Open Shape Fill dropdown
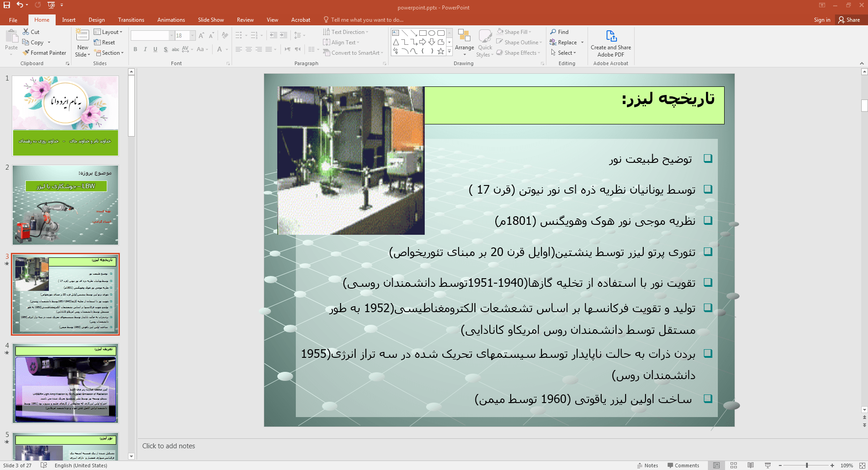This screenshot has height=470, width=868. tap(514, 32)
